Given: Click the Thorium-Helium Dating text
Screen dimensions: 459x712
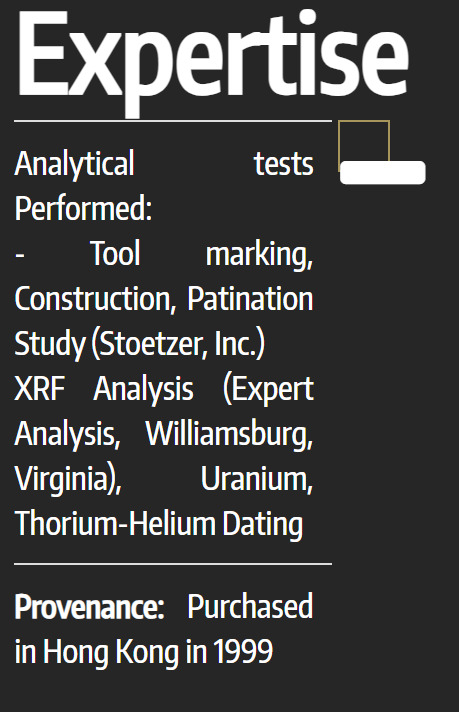Looking at the screenshot, I should (x=158, y=524).
